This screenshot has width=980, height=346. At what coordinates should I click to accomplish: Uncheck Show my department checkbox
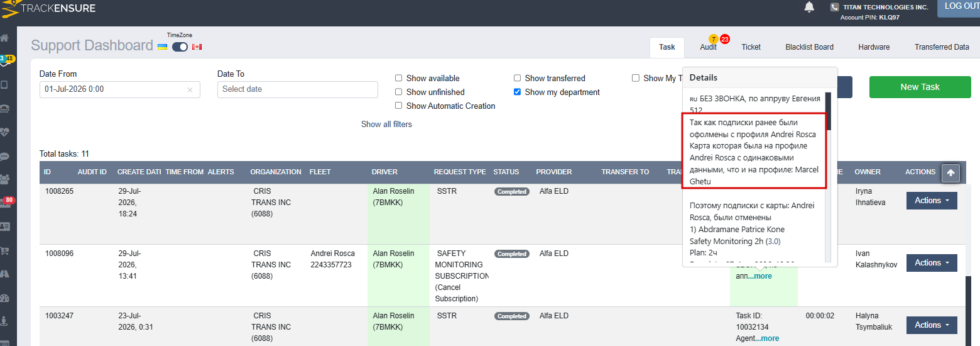[x=517, y=92]
